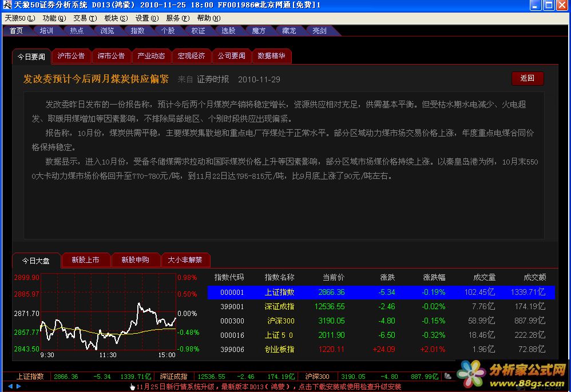Screen dimensions: 571x392
Task: Select the 产业动态 news tab
Action: (151, 56)
